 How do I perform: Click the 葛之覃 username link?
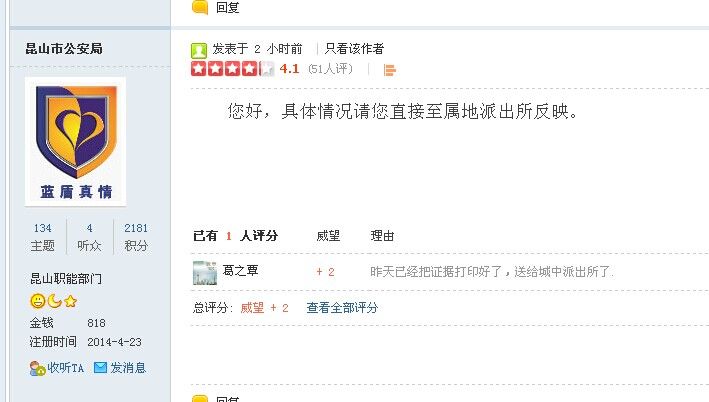pyautogui.click(x=240, y=270)
